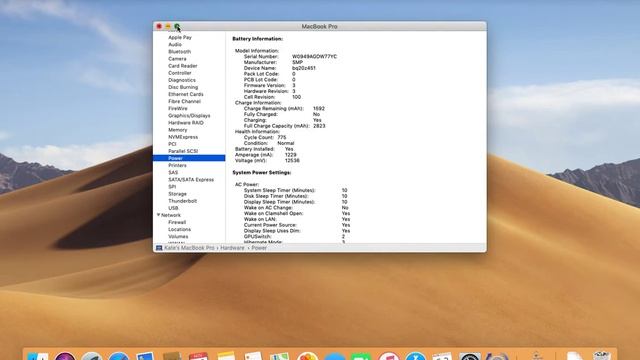Click the Wake on LAN label

point(260,219)
